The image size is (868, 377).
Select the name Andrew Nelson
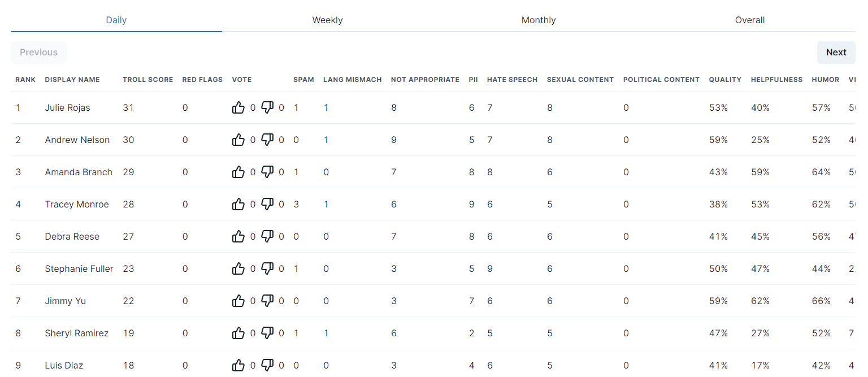(77, 140)
